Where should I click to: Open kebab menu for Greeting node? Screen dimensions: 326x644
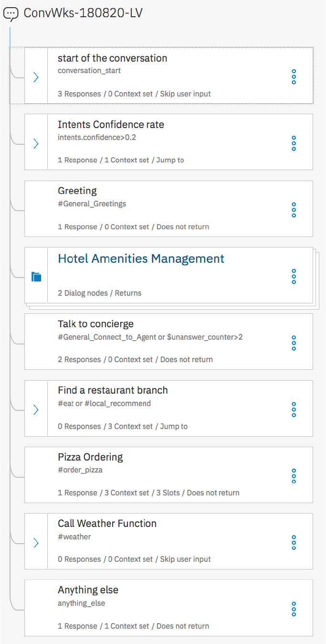(294, 209)
